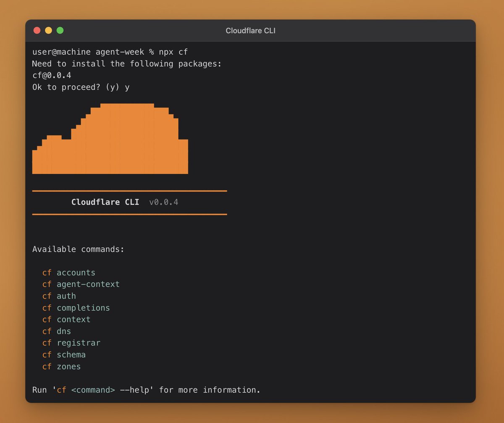Click the 'user@machine agent-week % npx cf' prompt line
The image size is (504, 423).
[x=110, y=52]
